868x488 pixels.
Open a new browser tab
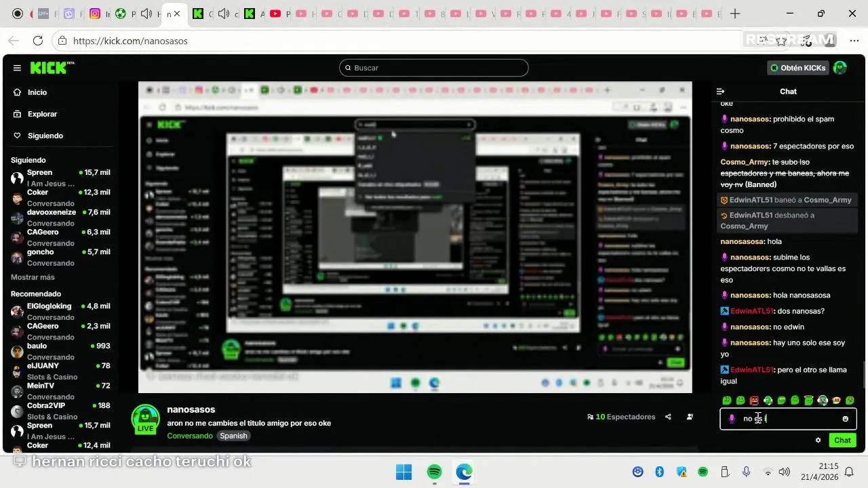(735, 14)
